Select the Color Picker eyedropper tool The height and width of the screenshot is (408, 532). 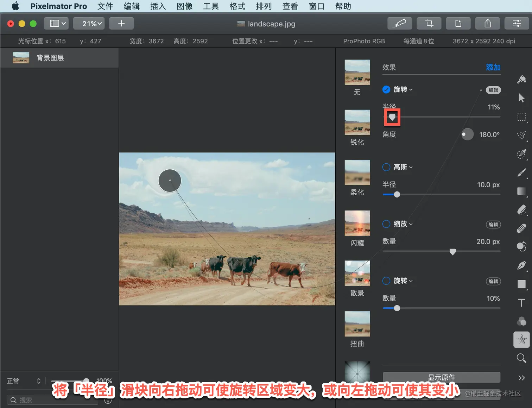click(x=521, y=154)
